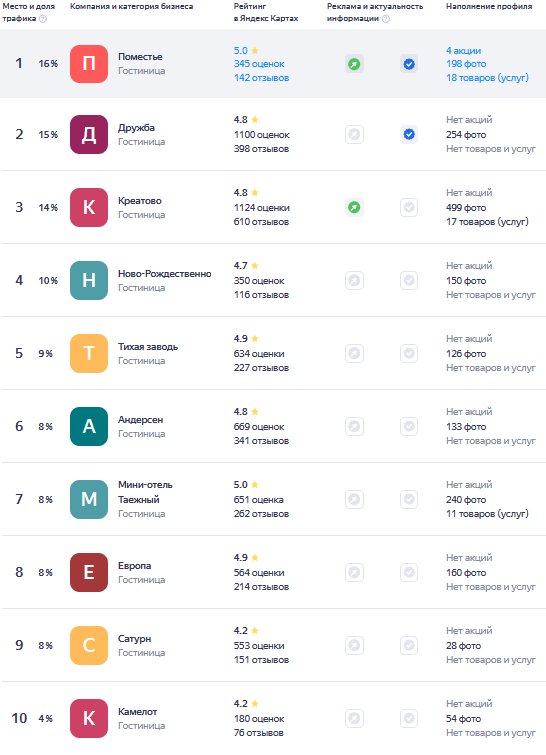Click the green advertising icon for Креатово
This screenshot has height=755, width=546.
coord(354,208)
